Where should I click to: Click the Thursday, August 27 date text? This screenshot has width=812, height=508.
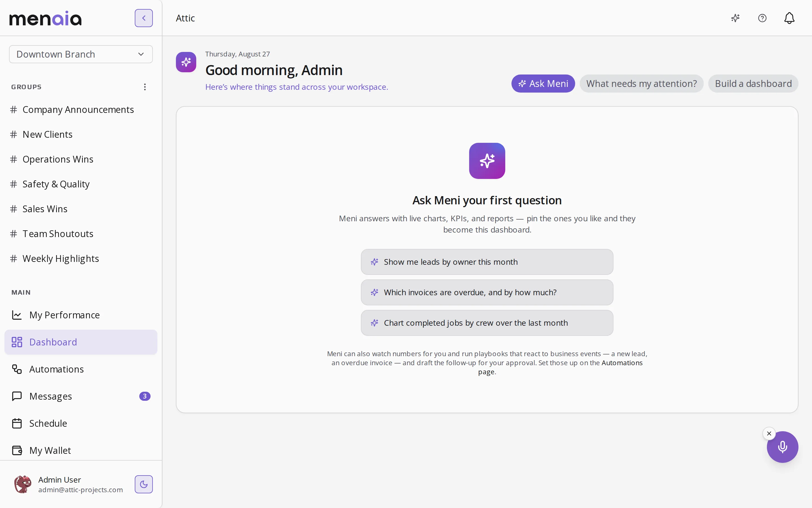click(238, 54)
